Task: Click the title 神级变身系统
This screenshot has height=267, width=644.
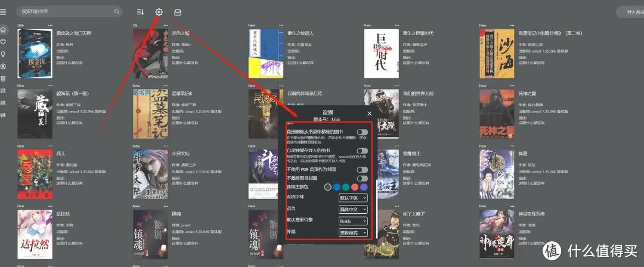Action: point(531,214)
